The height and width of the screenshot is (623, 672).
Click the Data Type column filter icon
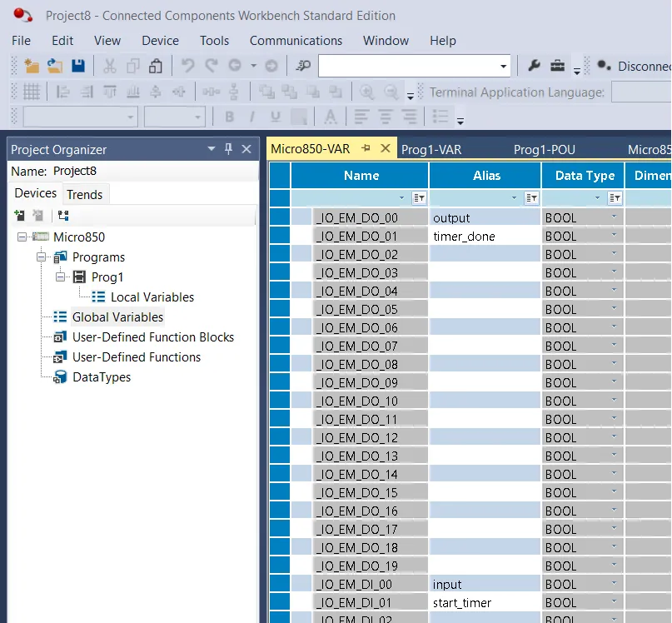[615, 198]
